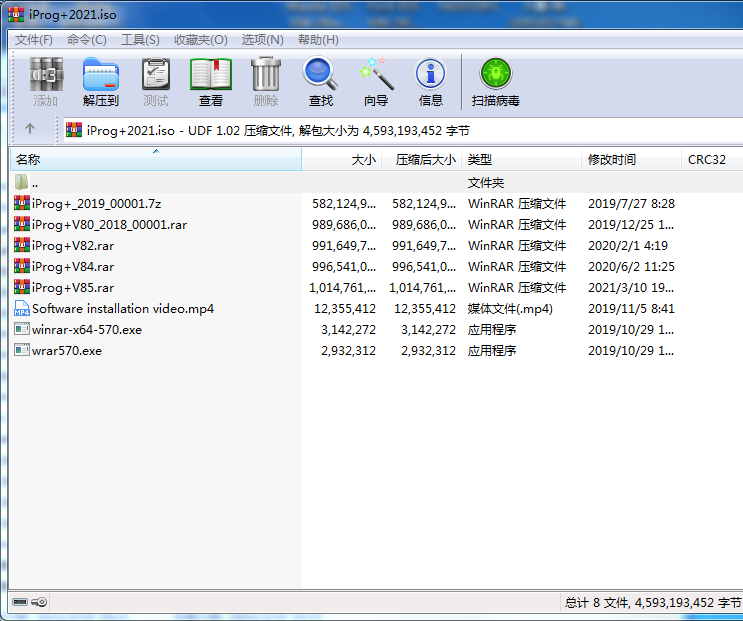Open the Favorites (收藏夹) menu
Image resolution: width=743 pixels, height=621 pixels.
201,40
